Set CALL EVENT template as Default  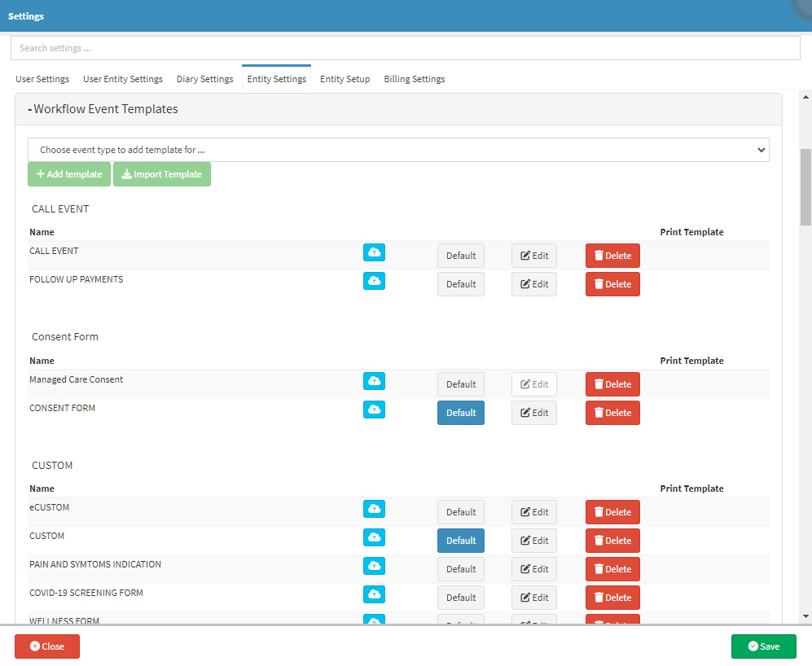(460, 256)
